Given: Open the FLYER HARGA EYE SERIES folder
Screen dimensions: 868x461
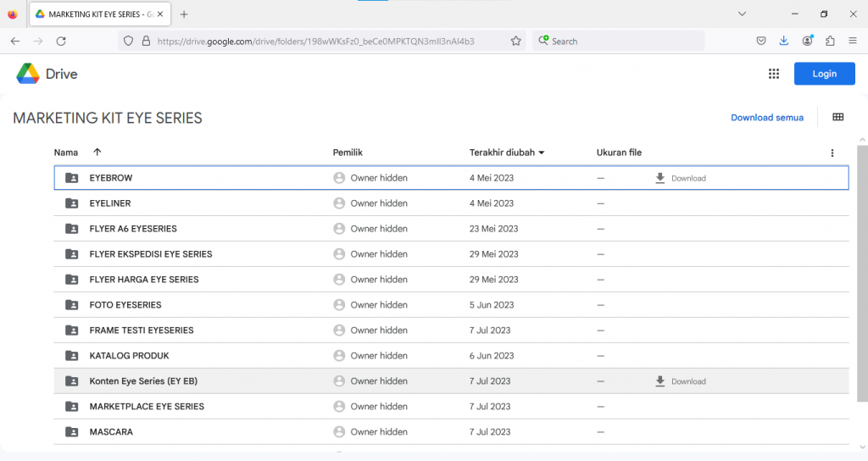Looking at the screenshot, I should click(144, 280).
